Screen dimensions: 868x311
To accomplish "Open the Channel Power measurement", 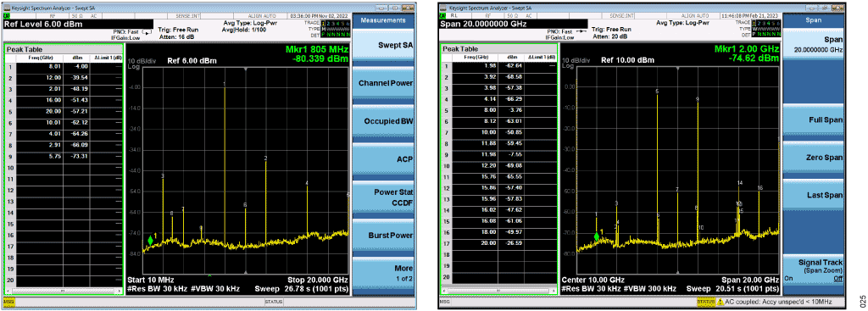I will click(383, 83).
